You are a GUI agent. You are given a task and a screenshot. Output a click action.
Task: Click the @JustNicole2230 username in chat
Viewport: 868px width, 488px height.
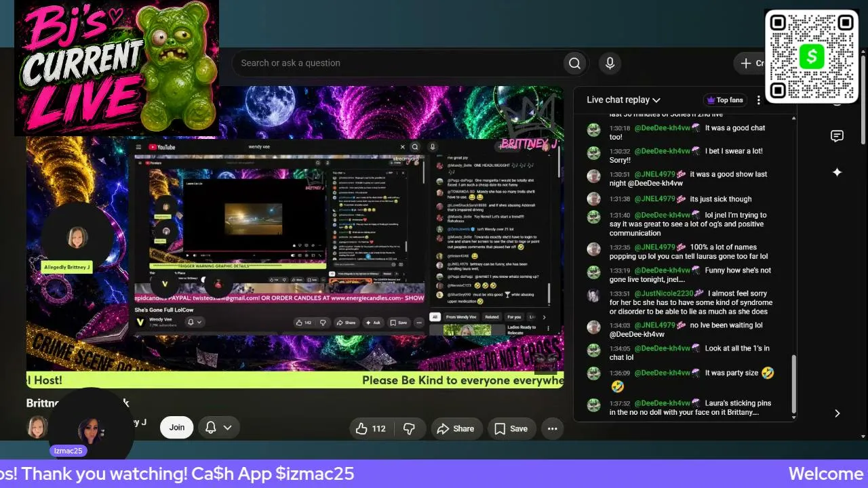[665, 293]
